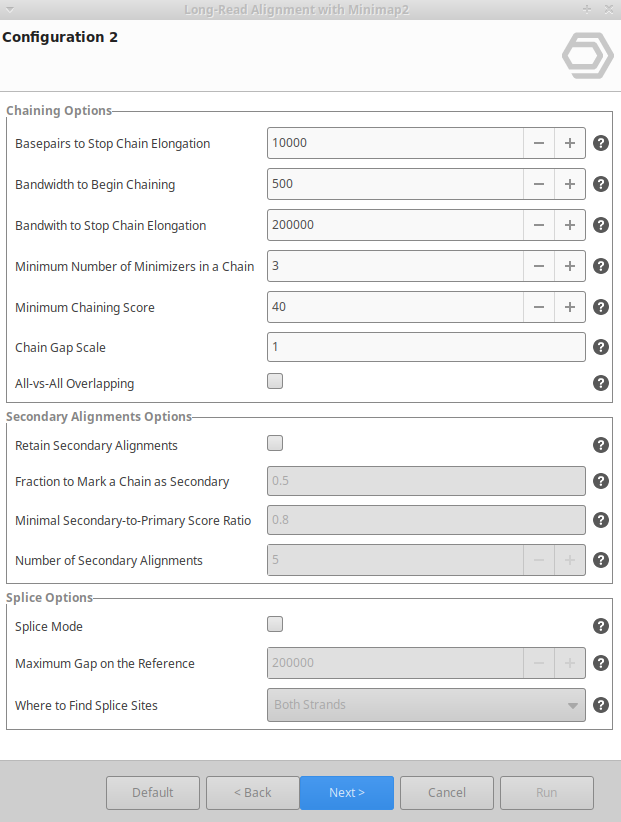The image size is (621, 822).
Task: Go back with the Back button
Action: point(253,793)
